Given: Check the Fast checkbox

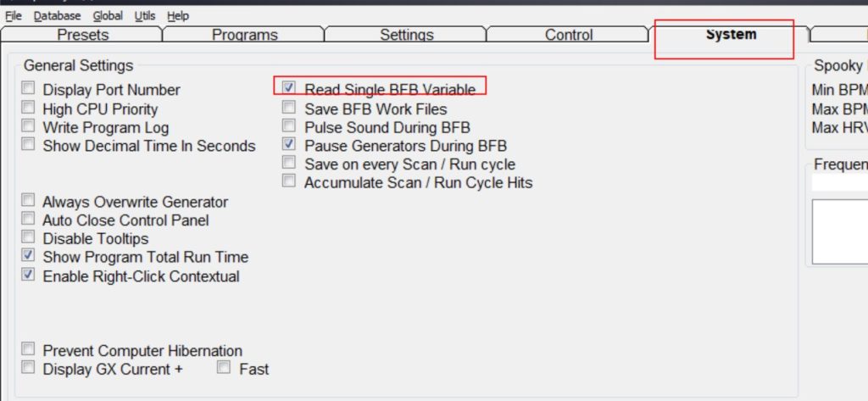Looking at the screenshot, I should (x=224, y=368).
